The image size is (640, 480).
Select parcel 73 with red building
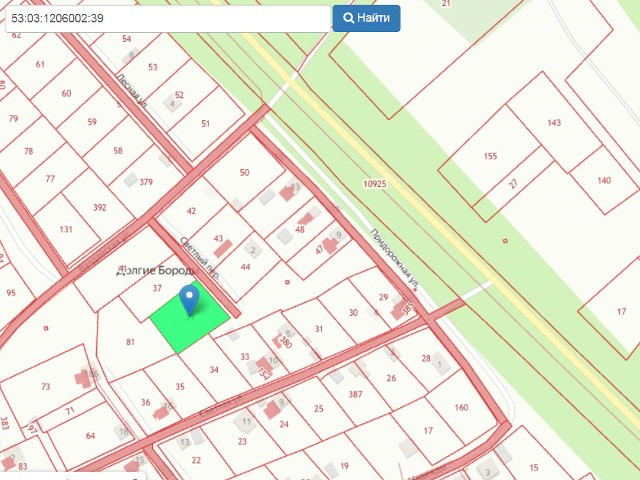pos(45,386)
